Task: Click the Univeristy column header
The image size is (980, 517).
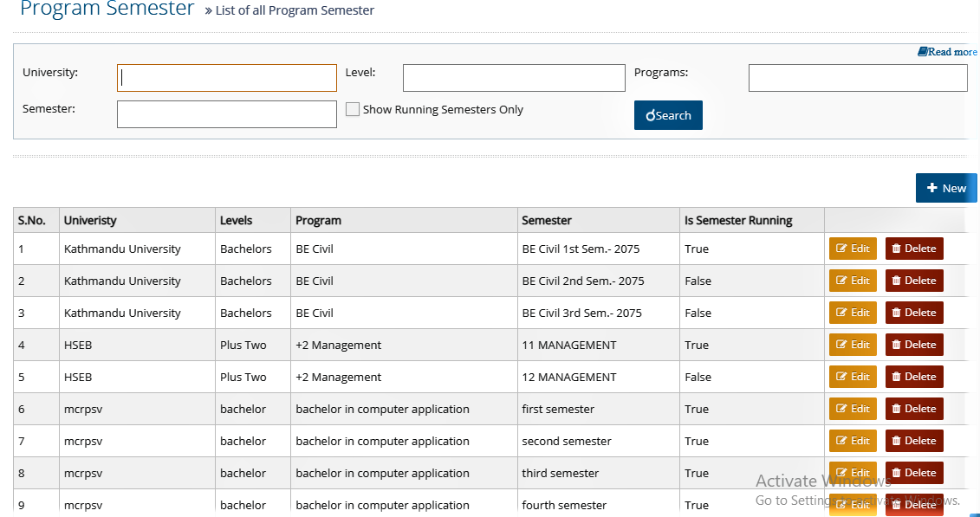Action: click(x=138, y=221)
